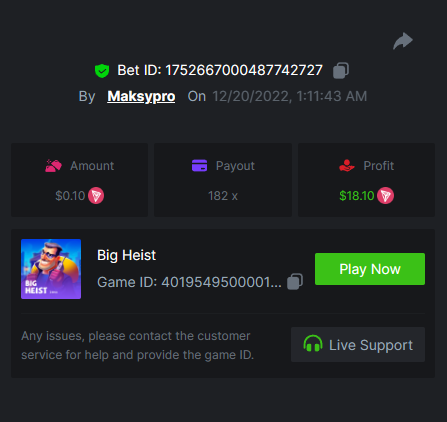Image resolution: width=447 pixels, height=422 pixels.
Task: Click the Big Heist game title
Action: (x=126, y=255)
